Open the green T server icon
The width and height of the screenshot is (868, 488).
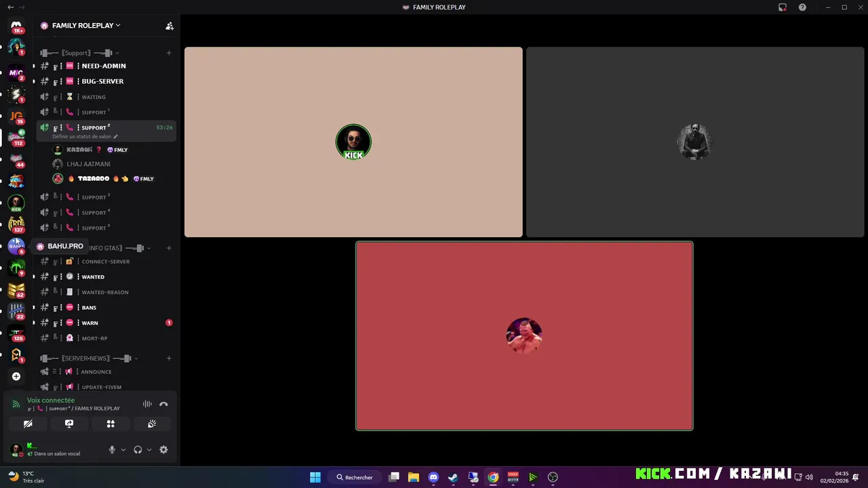coord(16,268)
